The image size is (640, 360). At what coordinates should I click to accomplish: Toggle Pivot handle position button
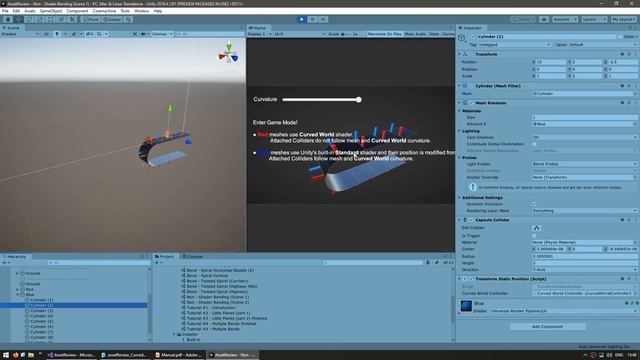pos(91,19)
